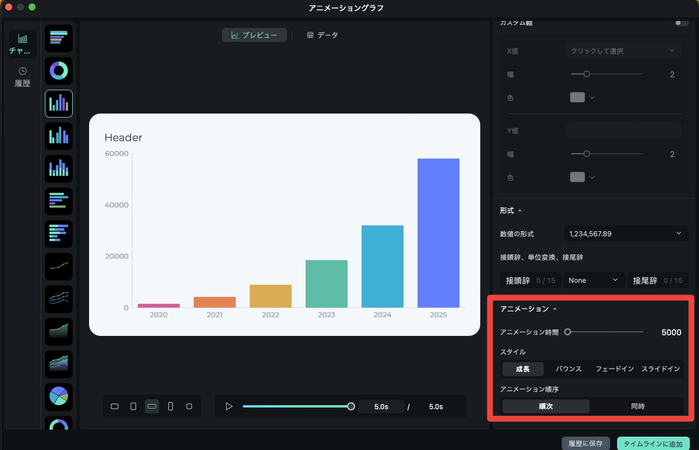Click the current time 5.0s field
Image resolution: width=699 pixels, height=450 pixels.
381,407
